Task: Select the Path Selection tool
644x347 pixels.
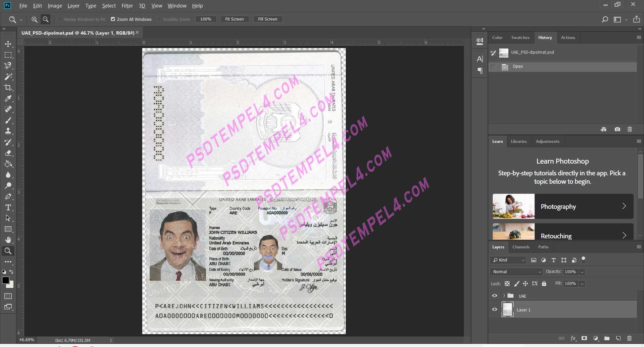Action: click(x=8, y=218)
